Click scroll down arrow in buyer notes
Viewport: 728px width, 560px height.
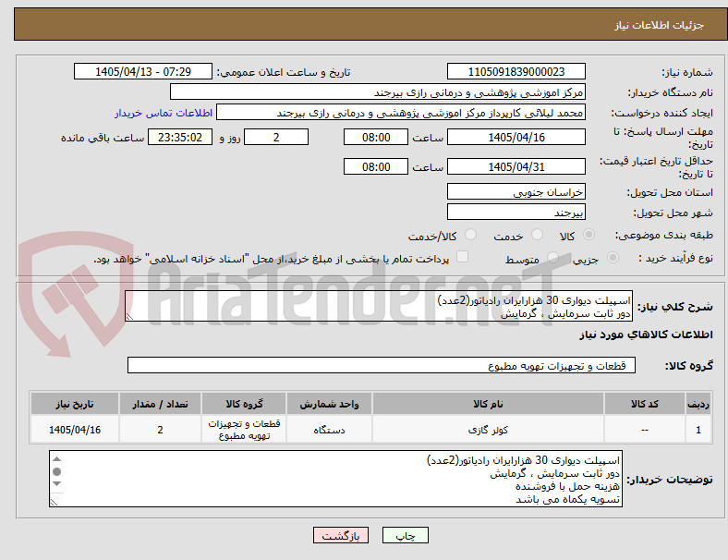pyautogui.click(x=56, y=483)
